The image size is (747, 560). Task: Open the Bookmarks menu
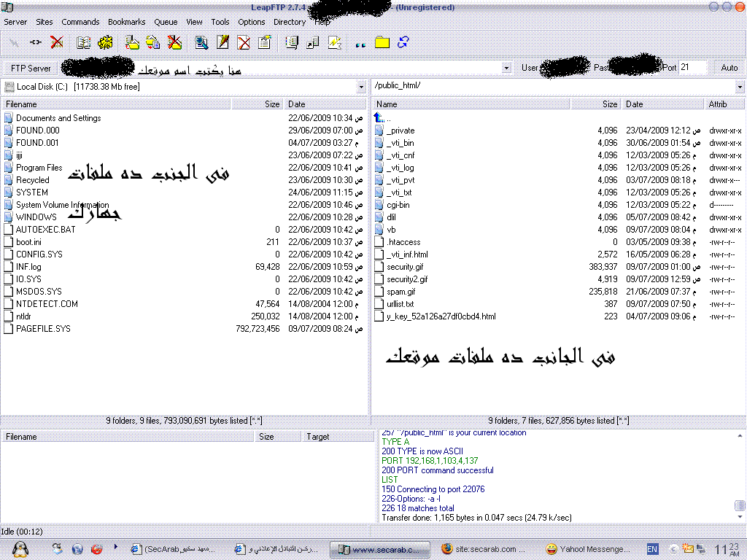127,22
